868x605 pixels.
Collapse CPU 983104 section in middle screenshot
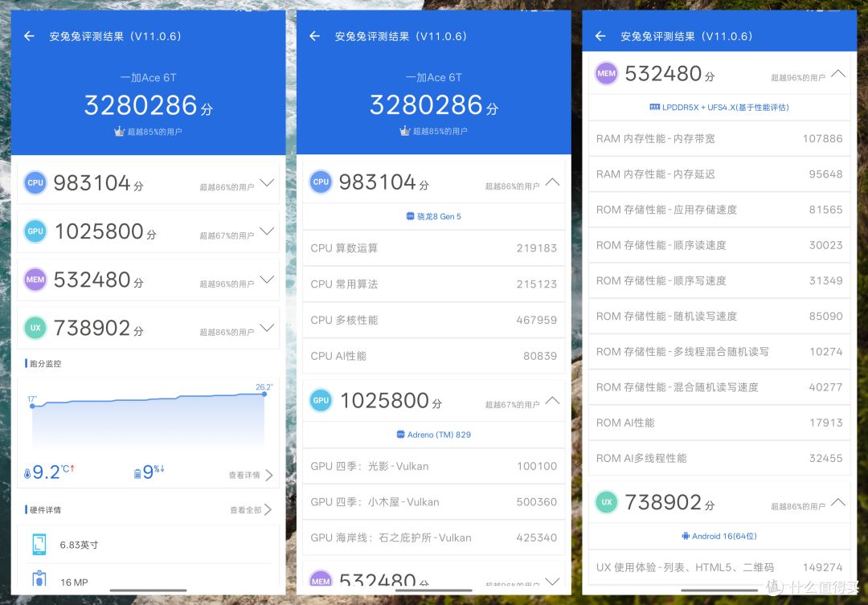552,182
